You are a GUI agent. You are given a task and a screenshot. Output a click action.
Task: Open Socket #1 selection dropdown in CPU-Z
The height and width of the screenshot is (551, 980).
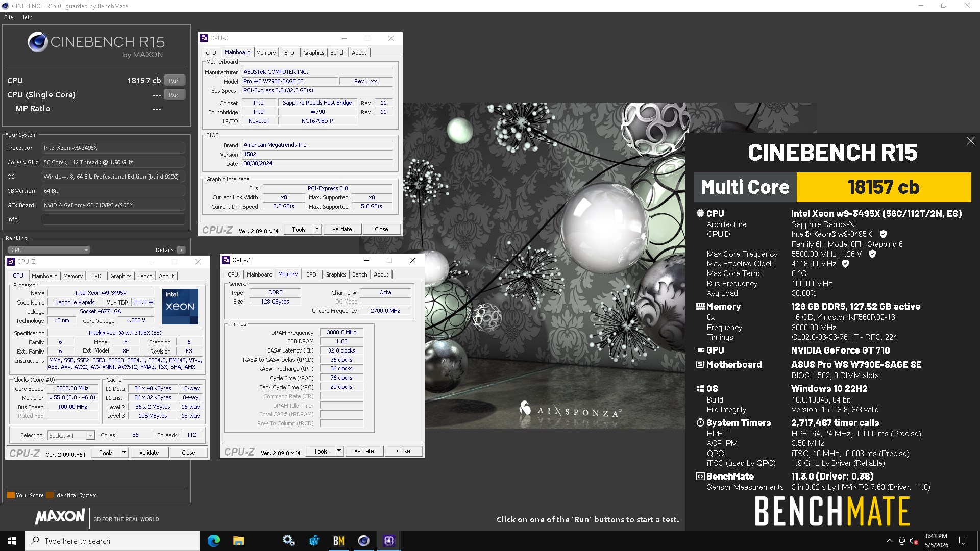point(71,436)
